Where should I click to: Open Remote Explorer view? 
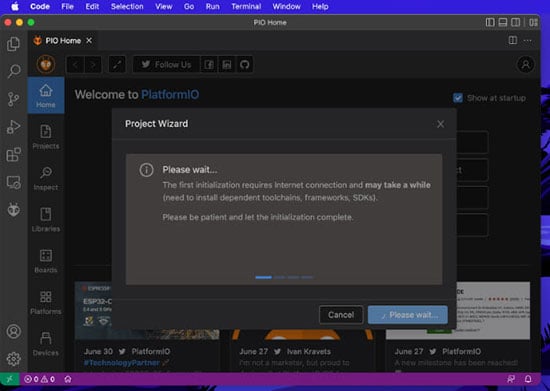(14, 182)
